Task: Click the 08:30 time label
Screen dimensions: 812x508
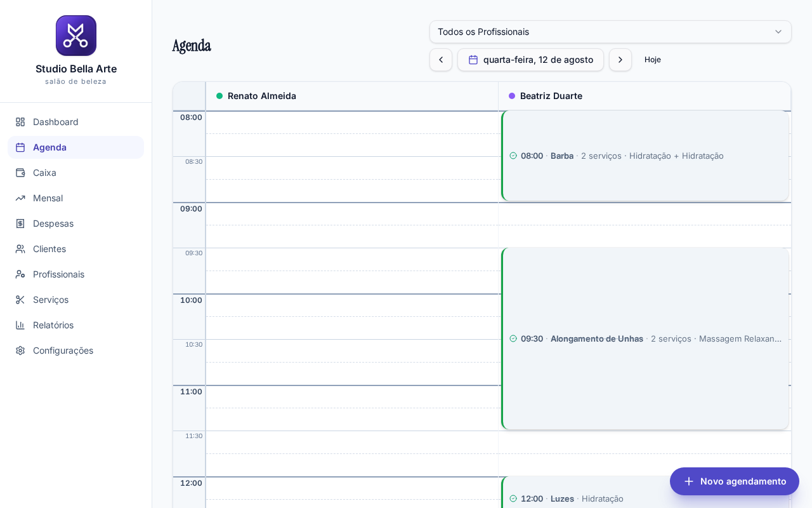Action: pyautogui.click(x=193, y=162)
